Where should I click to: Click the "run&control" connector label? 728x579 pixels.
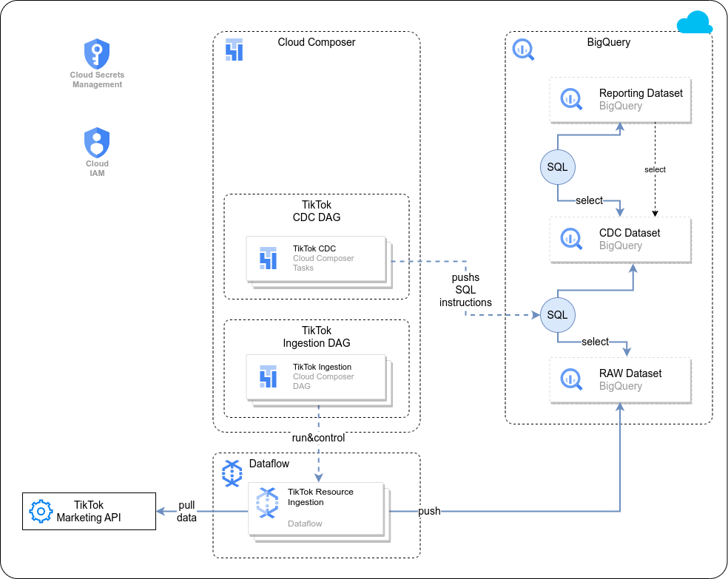click(318, 438)
